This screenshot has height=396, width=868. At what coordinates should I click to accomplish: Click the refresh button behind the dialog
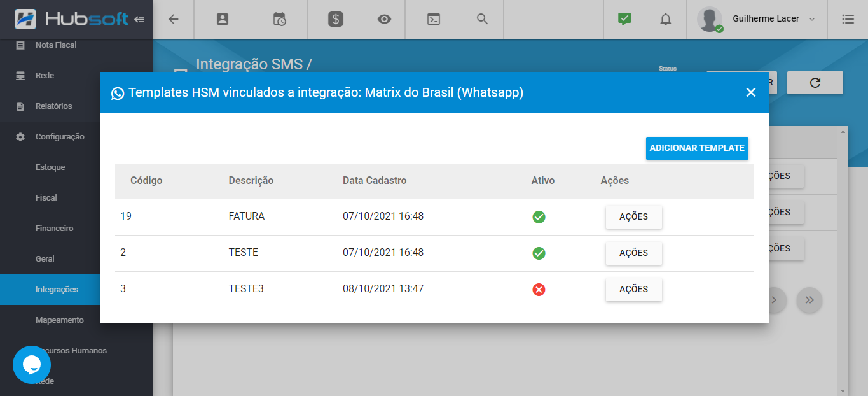815,83
